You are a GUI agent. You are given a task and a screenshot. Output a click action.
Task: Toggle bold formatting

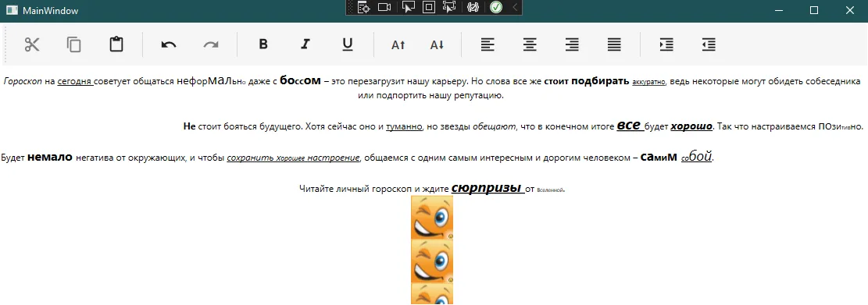click(263, 44)
